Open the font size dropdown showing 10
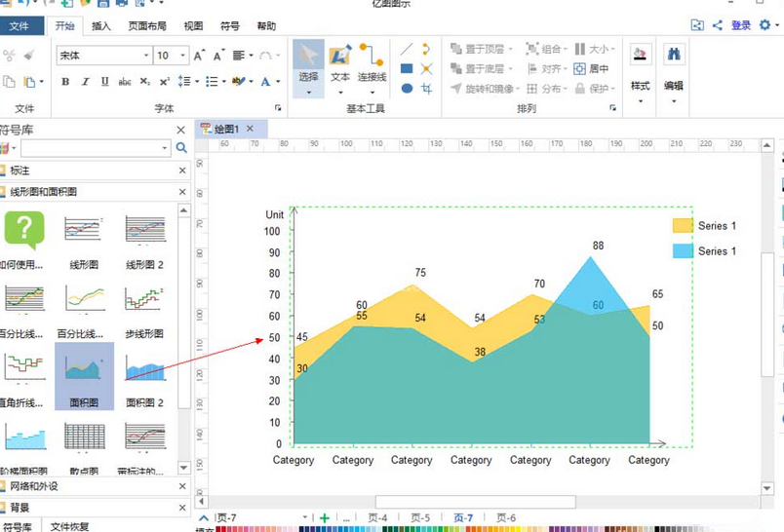784x532 pixels. [x=183, y=56]
